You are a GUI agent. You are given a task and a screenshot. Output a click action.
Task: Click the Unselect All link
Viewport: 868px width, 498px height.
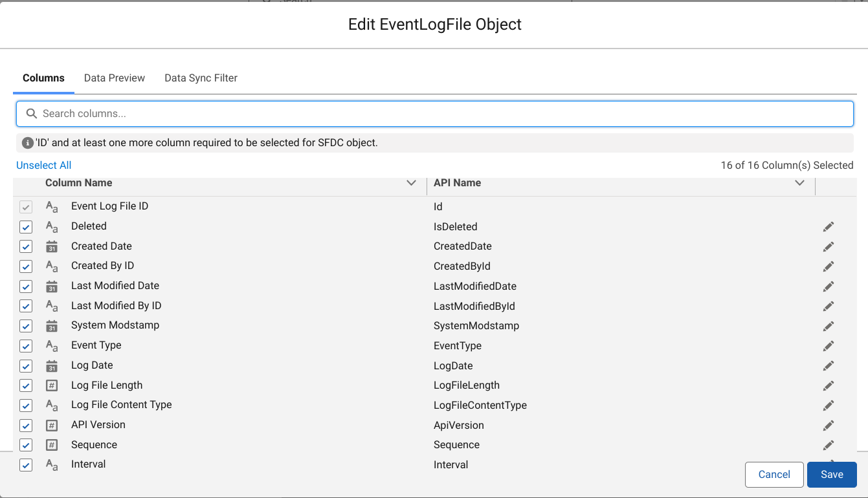(x=44, y=166)
